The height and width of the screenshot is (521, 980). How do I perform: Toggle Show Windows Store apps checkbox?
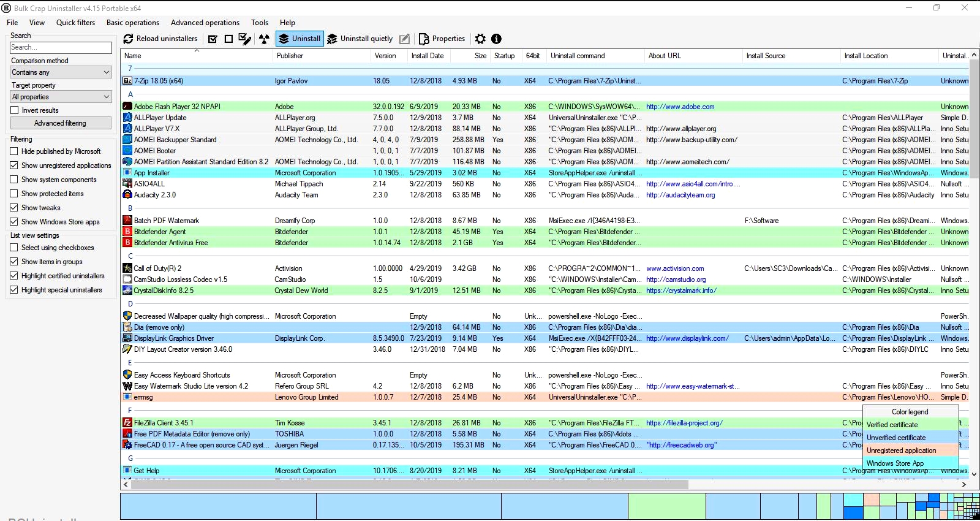point(14,222)
